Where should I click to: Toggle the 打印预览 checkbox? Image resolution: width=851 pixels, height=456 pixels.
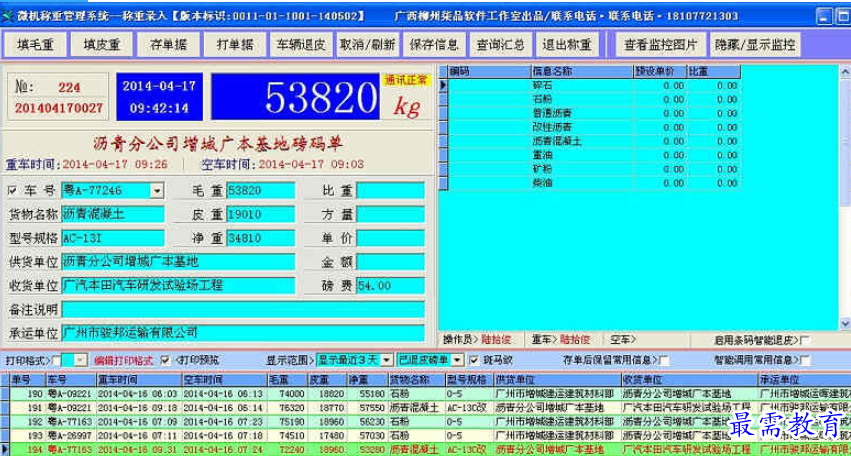(166, 359)
